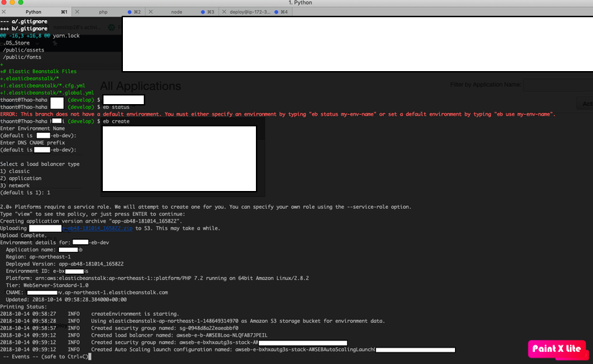This screenshot has height=364, width=593.
Task: Click the red ERROR branch message line
Action: pyautogui.click(x=278, y=114)
